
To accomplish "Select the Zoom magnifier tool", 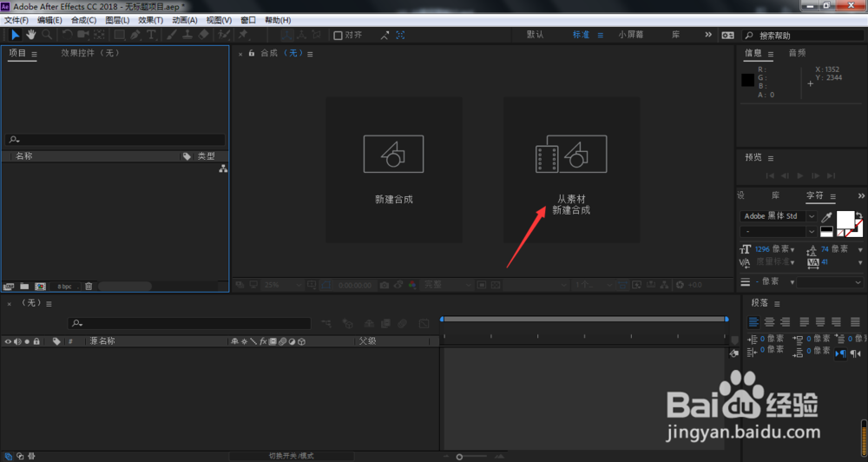I will [47, 35].
